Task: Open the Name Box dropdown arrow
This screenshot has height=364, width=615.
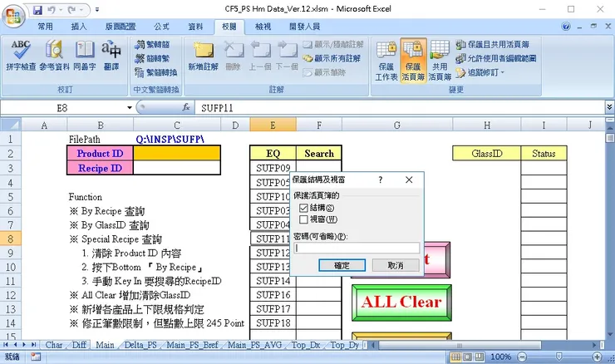Action: (130, 107)
